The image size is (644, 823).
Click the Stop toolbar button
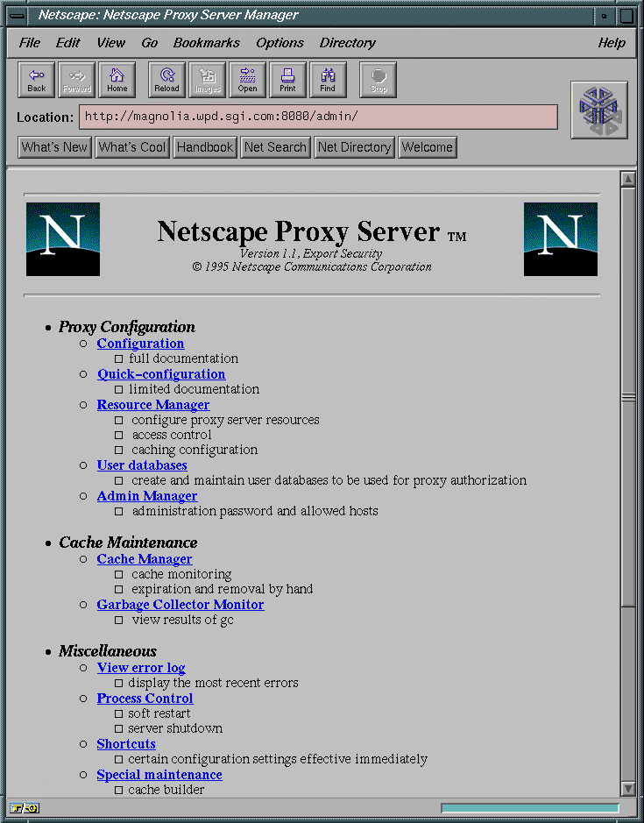point(378,80)
